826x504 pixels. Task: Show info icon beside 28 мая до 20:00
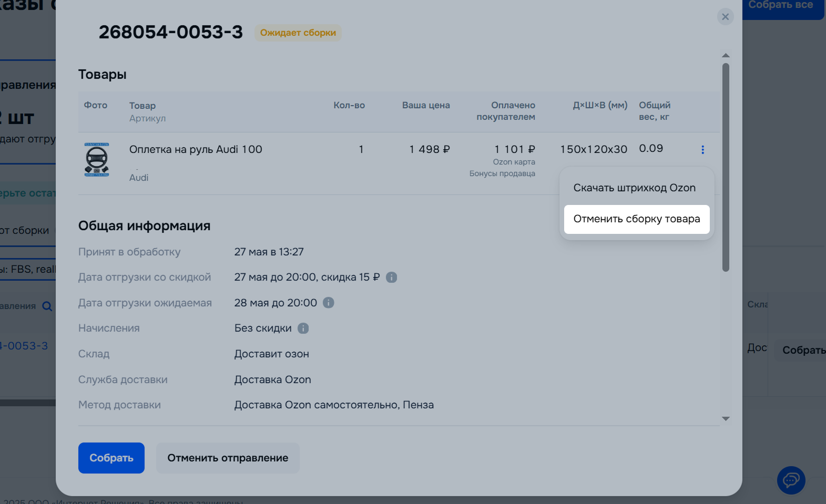tap(328, 303)
